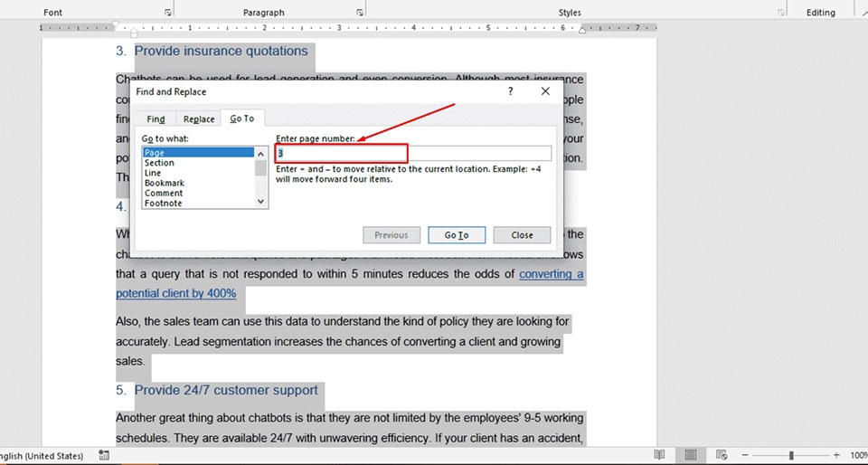Click the macro recording icon in status bar

[103, 455]
